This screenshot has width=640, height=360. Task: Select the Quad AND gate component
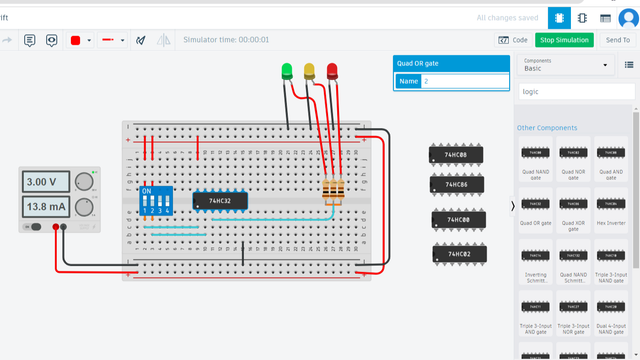(611, 160)
